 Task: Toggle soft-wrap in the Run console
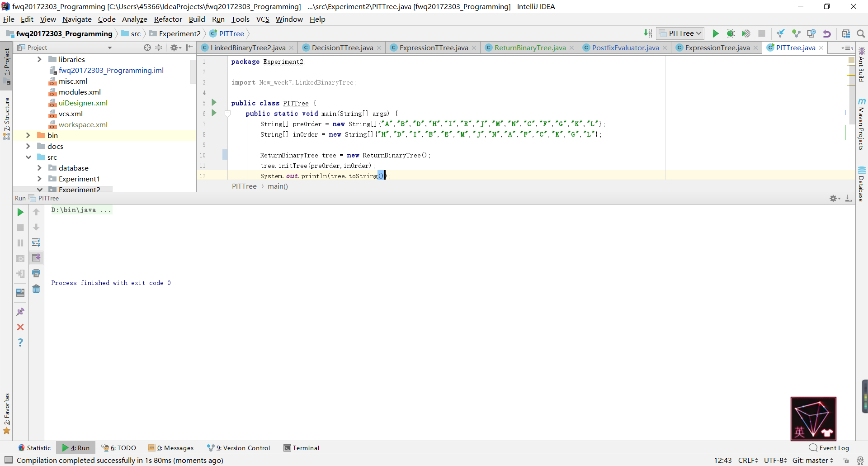(36, 243)
